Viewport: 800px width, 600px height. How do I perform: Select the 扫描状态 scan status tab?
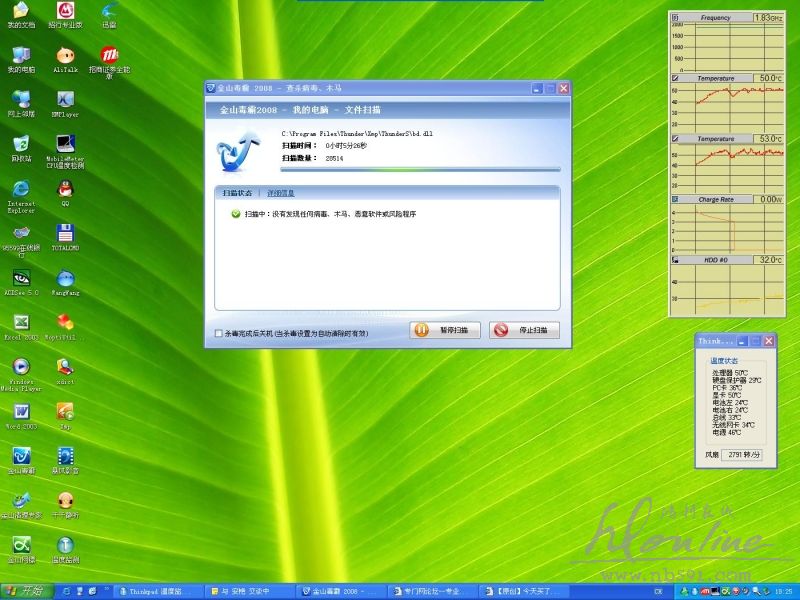[x=237, y=193]
